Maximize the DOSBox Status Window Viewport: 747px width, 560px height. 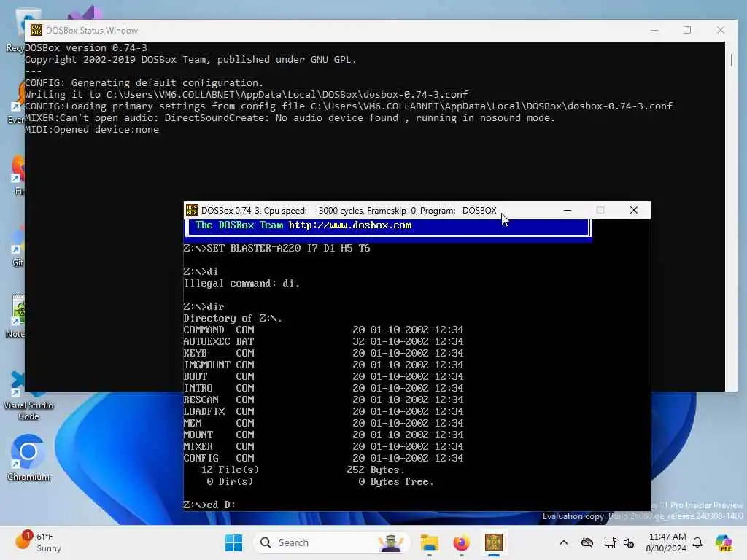click(687, 30)
